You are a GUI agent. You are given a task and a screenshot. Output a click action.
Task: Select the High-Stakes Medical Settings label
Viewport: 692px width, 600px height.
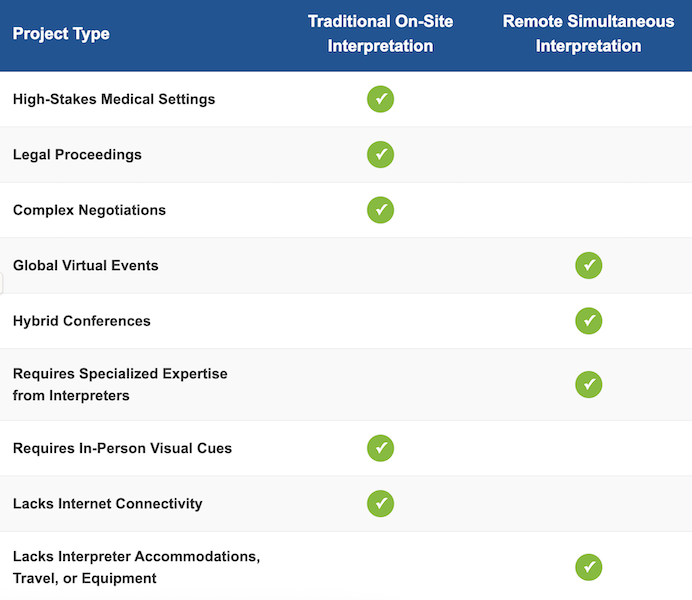[114, 99]
